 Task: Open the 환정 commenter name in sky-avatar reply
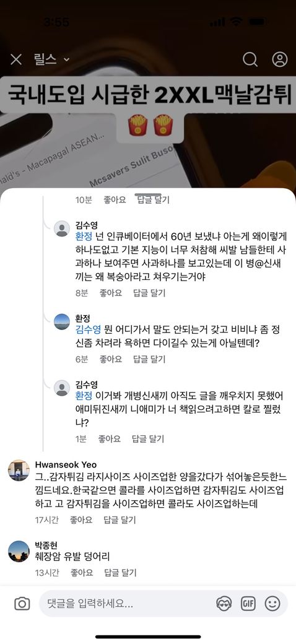pos(82,318)
